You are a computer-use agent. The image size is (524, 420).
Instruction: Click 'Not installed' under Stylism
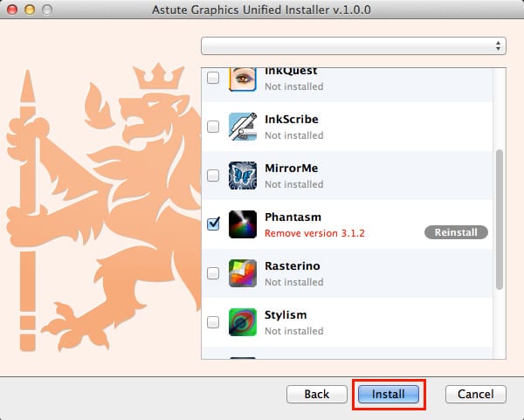click(294, 331)
